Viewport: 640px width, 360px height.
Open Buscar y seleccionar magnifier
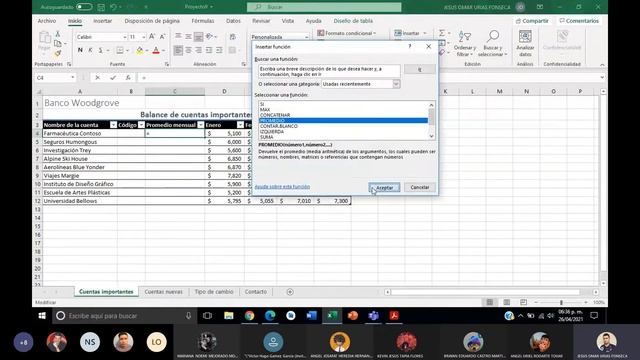coord(492,44)
